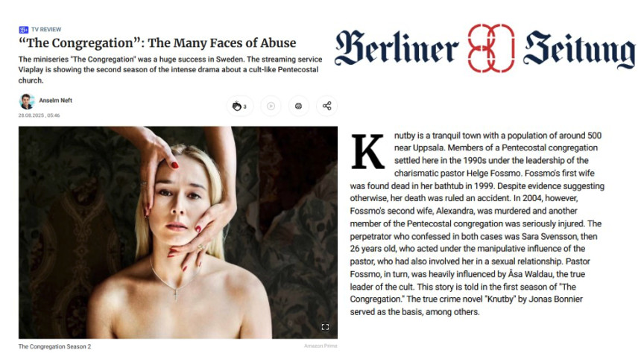The image size is (644, 362).
Task: Click the Zeitung wordmark in the logo
Action: click(x=579, y=50)
